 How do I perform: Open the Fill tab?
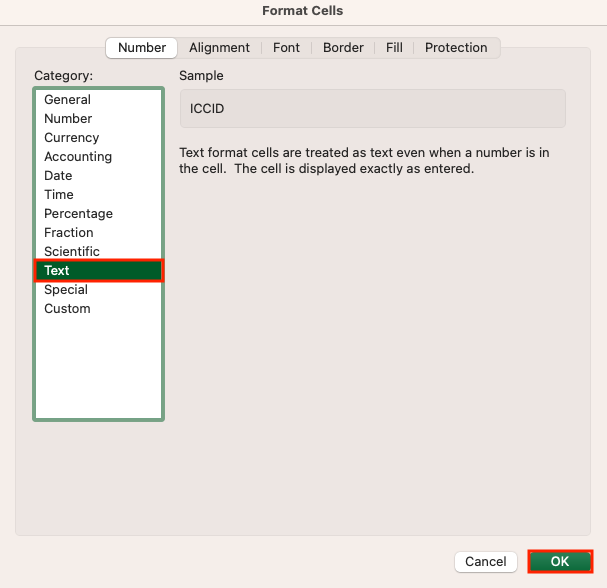pyautogui.click(x=394, y=48)
